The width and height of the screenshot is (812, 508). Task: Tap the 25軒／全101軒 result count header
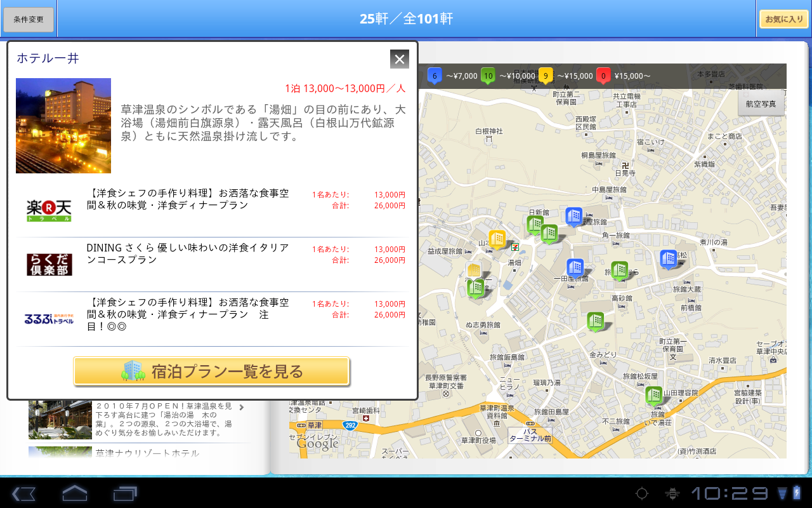pyautogui.click(x=407, y=19)
